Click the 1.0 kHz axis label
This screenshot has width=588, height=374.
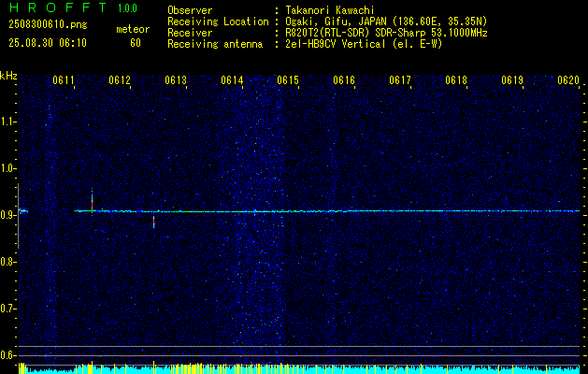point(8,168)
